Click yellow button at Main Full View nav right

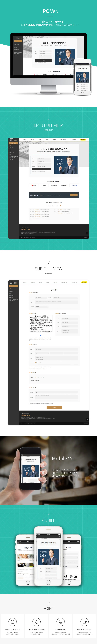click(83, 140)
